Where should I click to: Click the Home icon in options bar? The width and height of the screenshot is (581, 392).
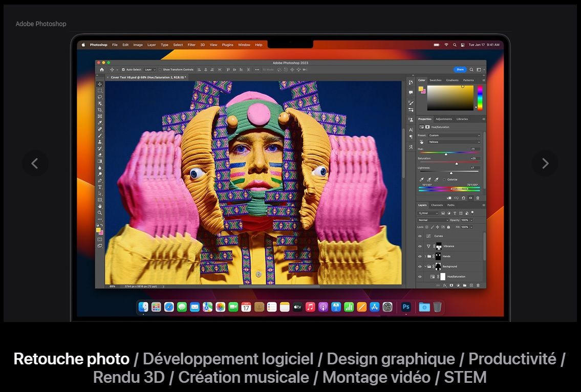pos(101,70)
